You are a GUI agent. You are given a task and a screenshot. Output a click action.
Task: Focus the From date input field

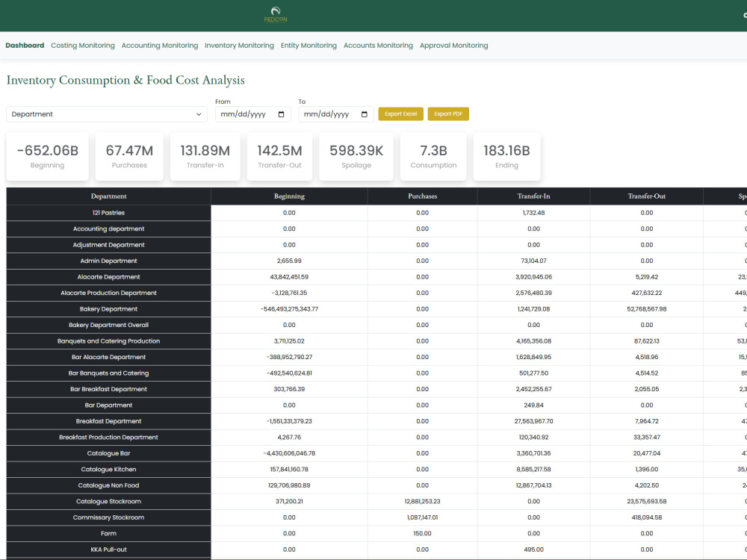pyautogui.click(x=253, y=114)
